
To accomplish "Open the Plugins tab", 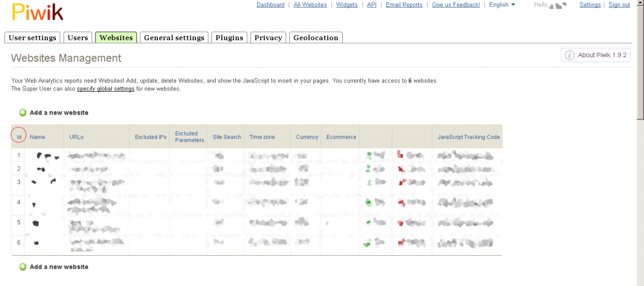I will (x=229, y=38).
